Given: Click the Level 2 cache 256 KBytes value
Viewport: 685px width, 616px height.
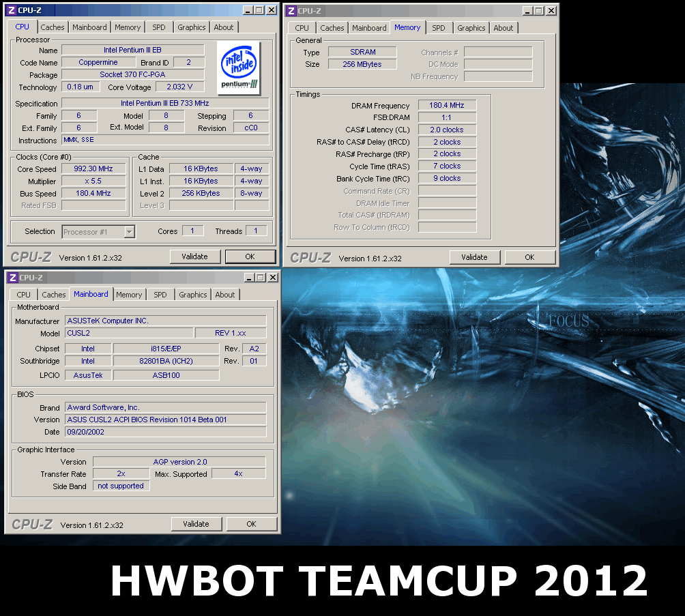Looking at the screenshot, I should click(201, 193).
